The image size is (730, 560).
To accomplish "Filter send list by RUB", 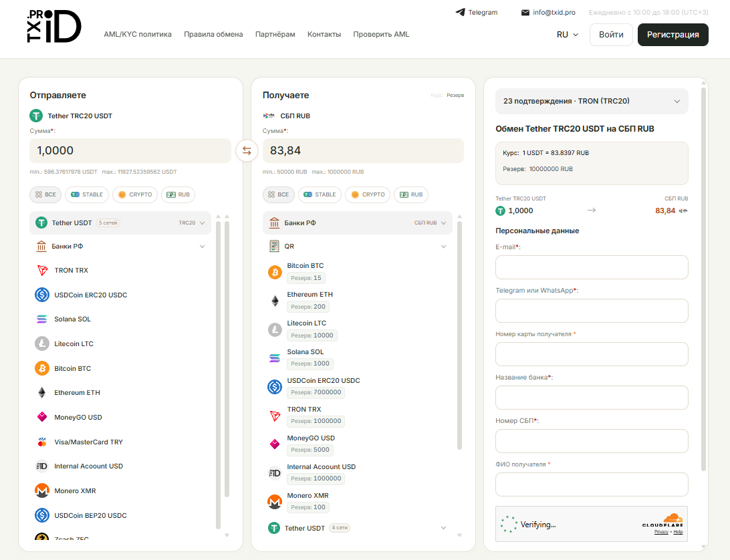I will tap(178, 194).
